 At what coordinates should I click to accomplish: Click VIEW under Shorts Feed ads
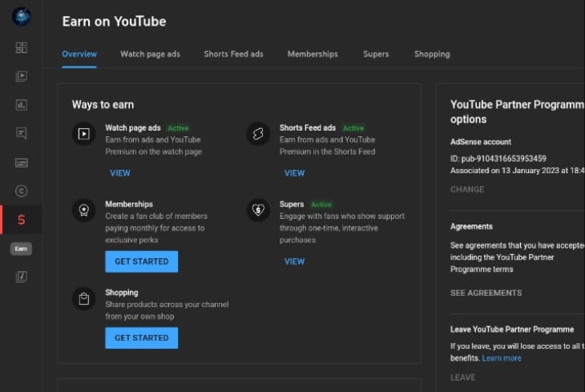pyautogui.click(x=294, y=173)
